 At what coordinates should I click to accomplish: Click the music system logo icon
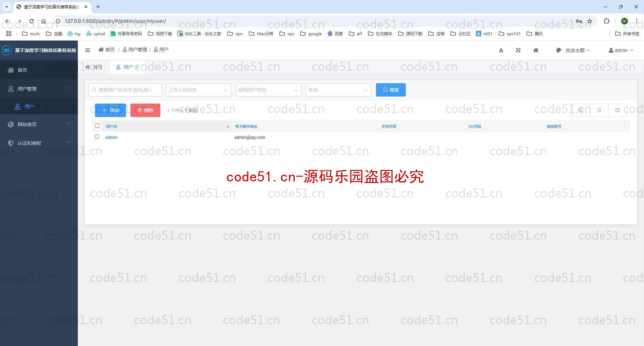[x=7, y=50]
